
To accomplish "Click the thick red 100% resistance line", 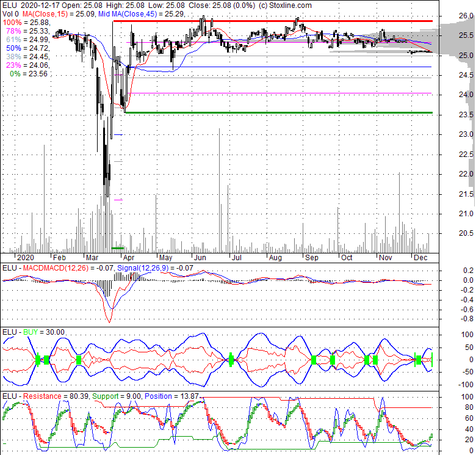I will click(x=273, y=21).
